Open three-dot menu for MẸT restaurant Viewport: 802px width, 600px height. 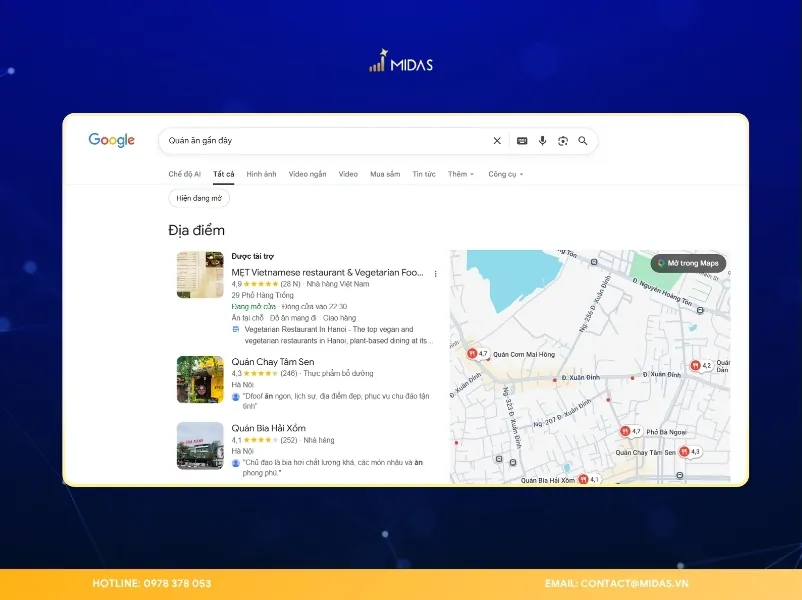(435, 273)
